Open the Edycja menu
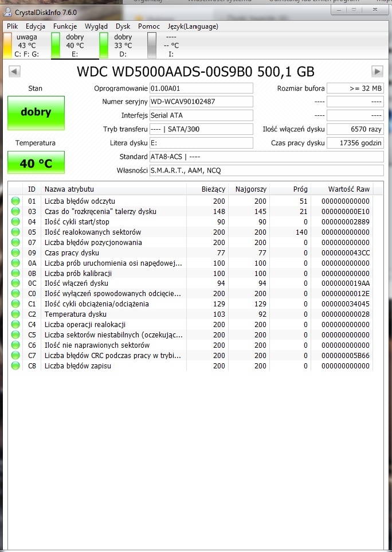 35,26
